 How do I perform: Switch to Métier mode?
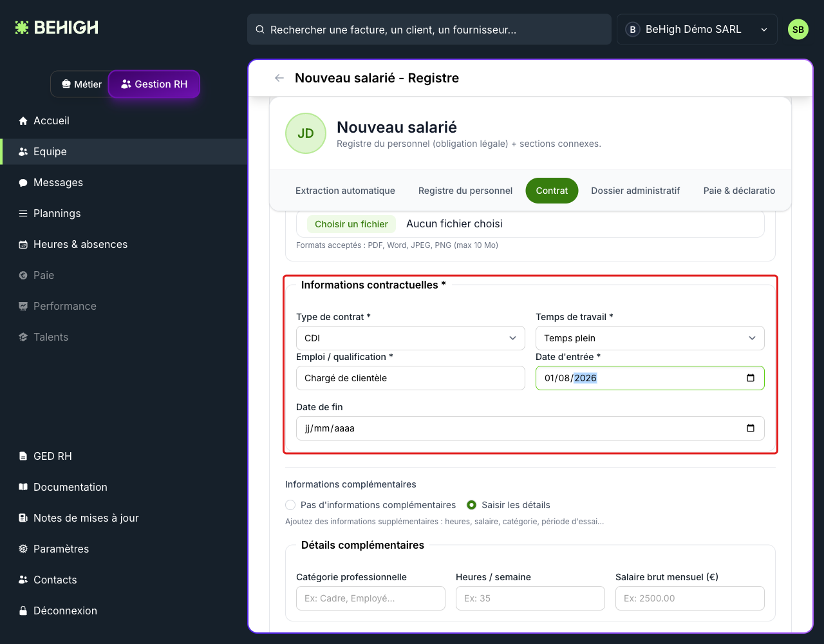[x=81, y=84]
